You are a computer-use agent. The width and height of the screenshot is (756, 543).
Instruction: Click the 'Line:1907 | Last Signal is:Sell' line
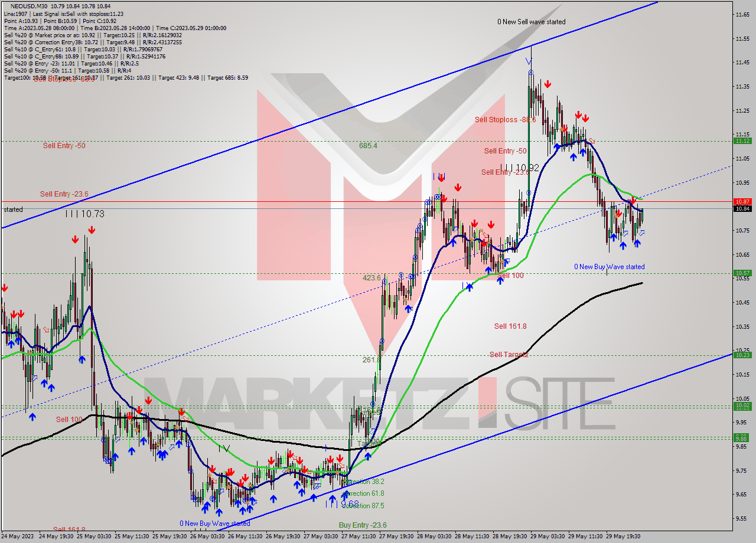(x=63, y=14)
